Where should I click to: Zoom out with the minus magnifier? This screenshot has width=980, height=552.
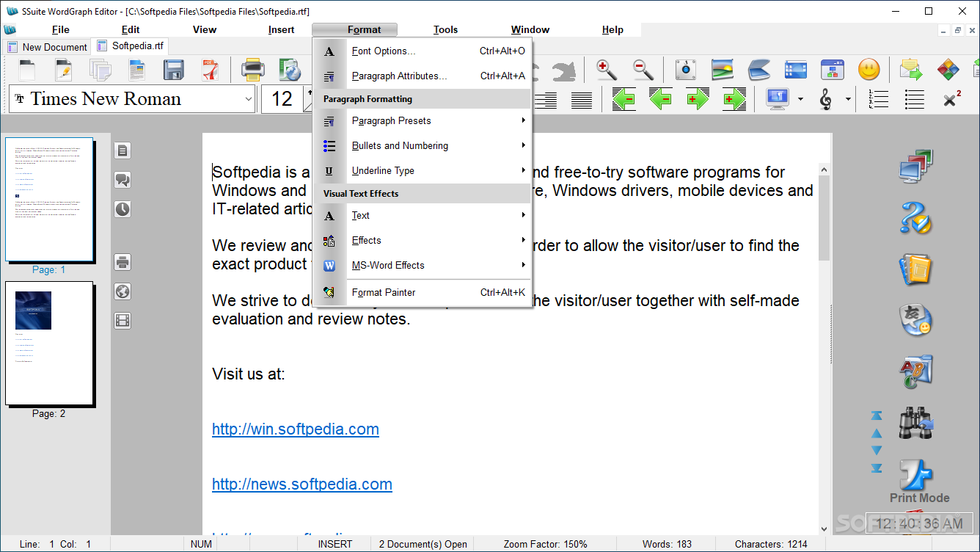point(643,70)
